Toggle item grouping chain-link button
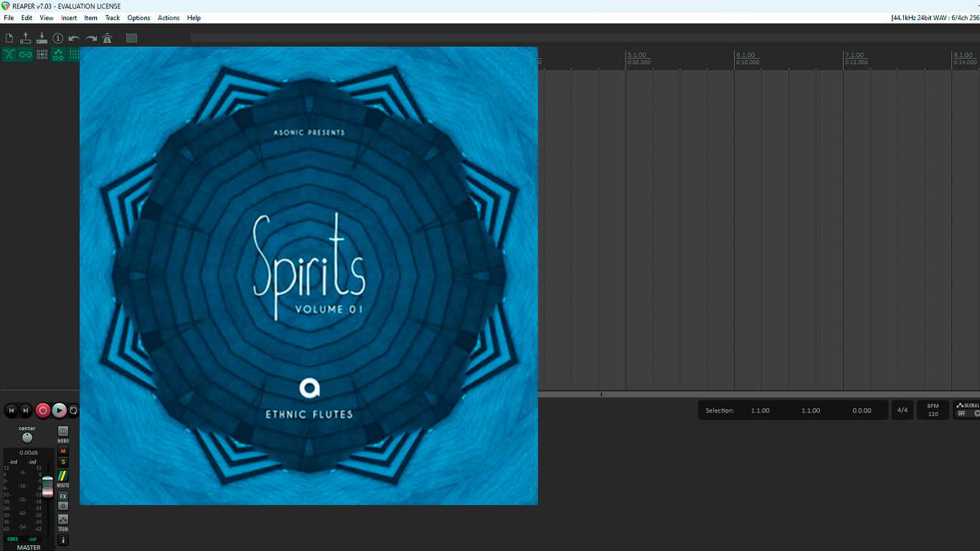Viewport: 980px width, 551px height. (x=26, y=55)
